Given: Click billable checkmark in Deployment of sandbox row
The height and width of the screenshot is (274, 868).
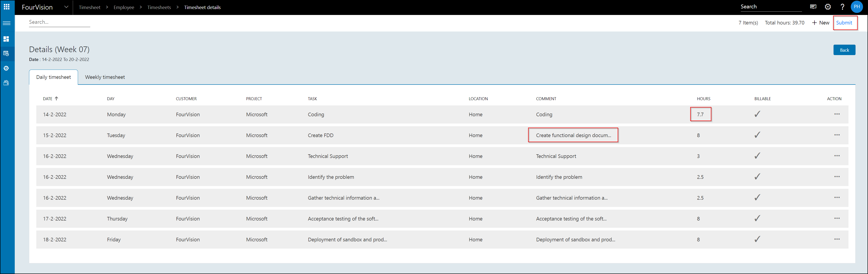Looking at the screenshot, I should (757, 239).
